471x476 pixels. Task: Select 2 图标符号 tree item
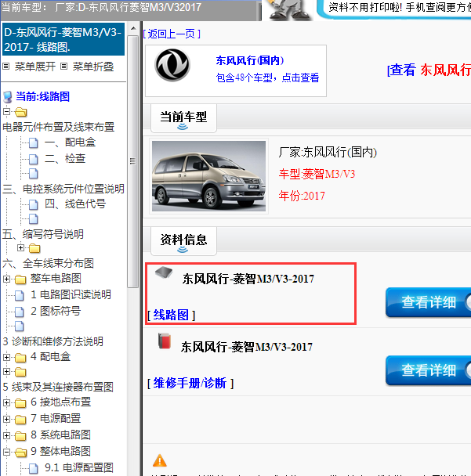(x=56, y=311)
